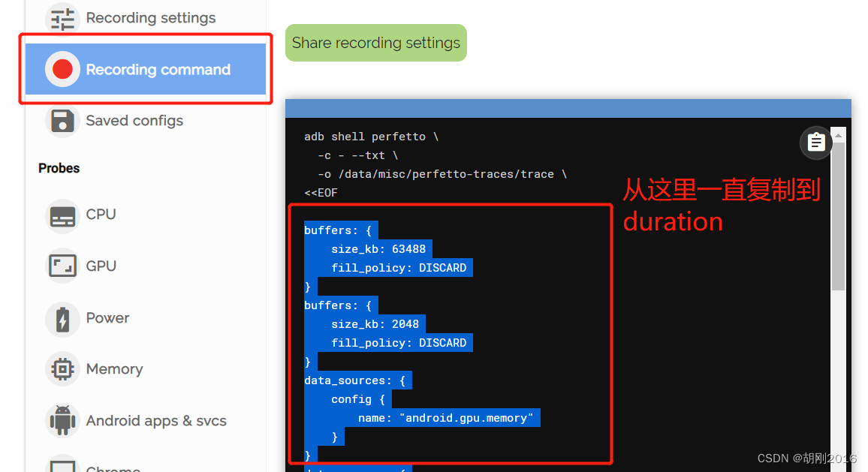This screenshot has height=472, width=868.
Task: Click the 'size_kb: 63488' line
Action: point(378,249)
